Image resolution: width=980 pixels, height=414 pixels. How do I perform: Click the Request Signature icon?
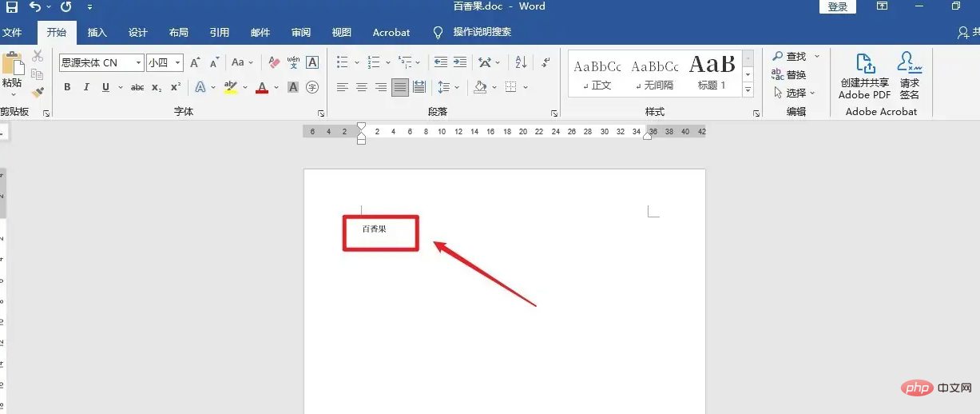910,77
